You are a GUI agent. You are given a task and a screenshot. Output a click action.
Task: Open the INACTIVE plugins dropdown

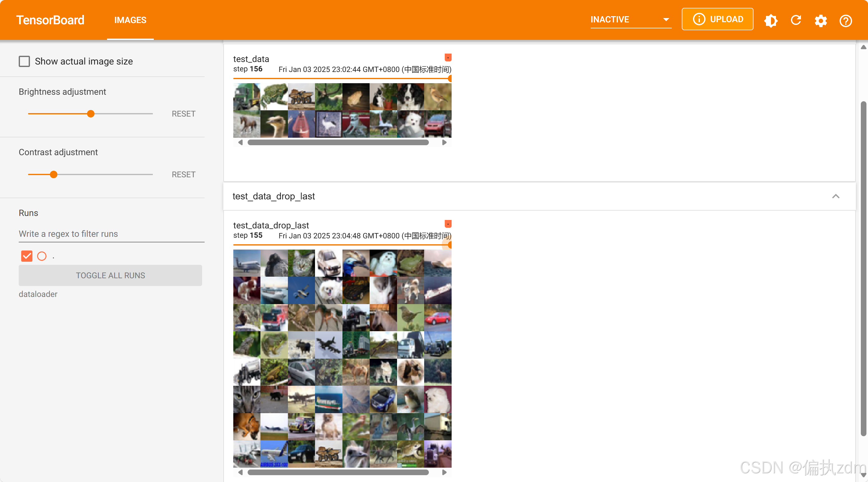point(631,20)
